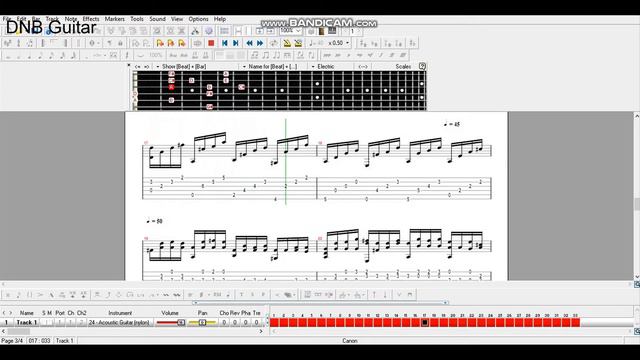Click the red Stop playback button

click(x=211, y=43)
